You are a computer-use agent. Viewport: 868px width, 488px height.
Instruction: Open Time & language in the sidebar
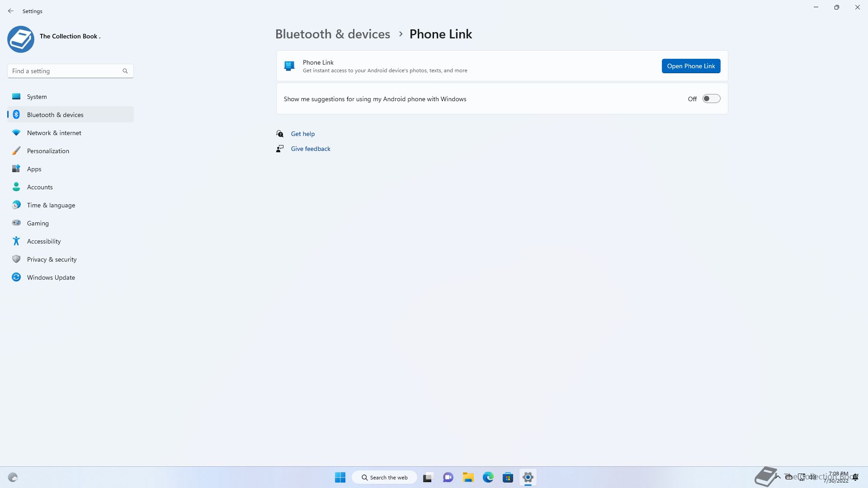tap(71, 205)
